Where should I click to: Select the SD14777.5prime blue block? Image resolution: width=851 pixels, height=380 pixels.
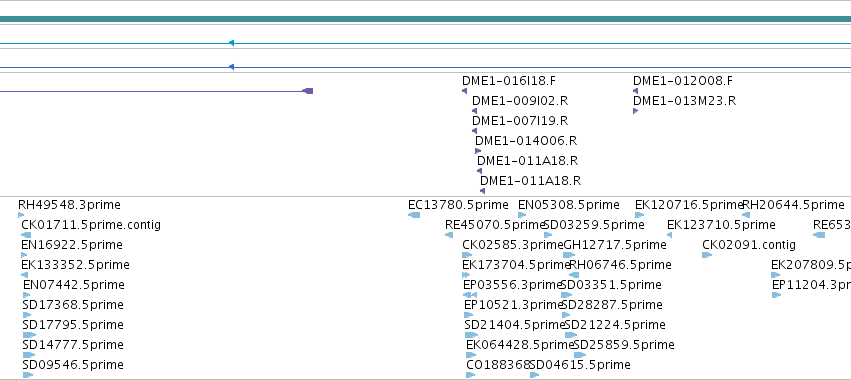(29, 355)
